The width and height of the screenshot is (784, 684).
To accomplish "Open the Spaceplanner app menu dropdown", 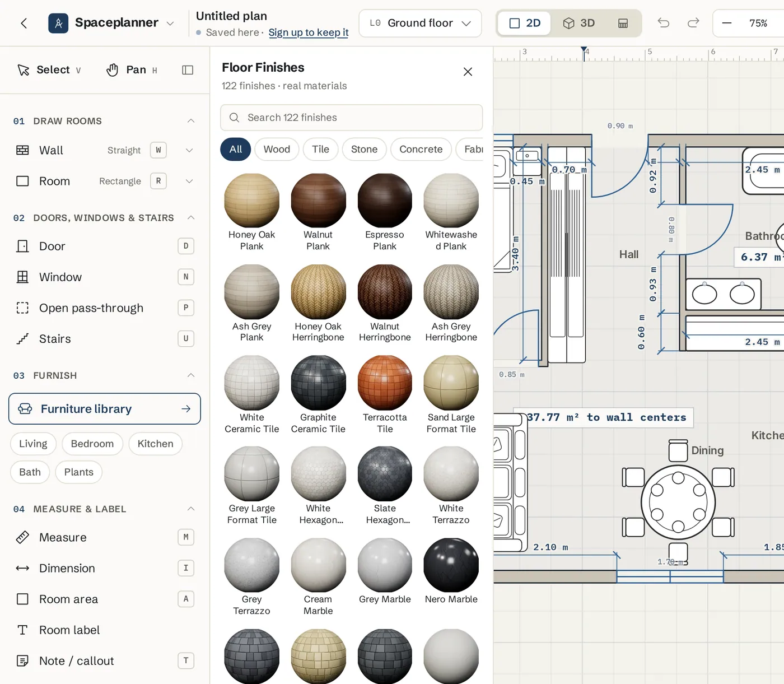I will pyautogui.click(x=170, y=23).
